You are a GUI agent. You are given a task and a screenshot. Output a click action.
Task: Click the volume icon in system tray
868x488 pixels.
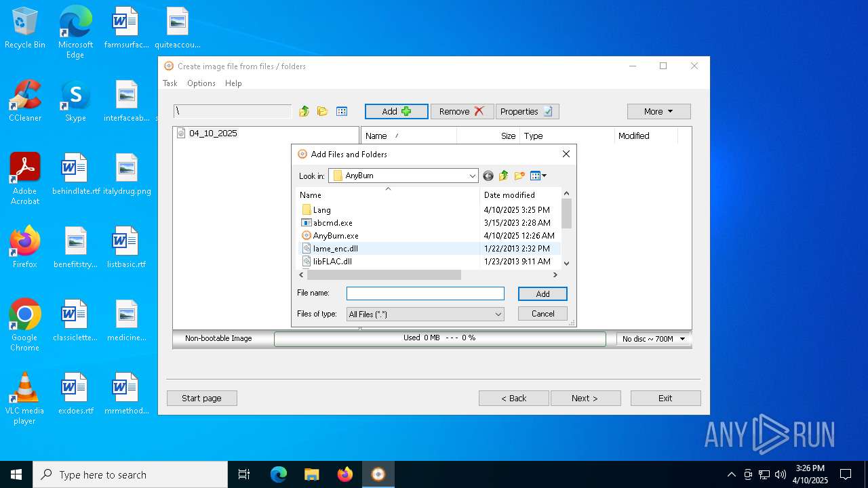click(781, 474)
